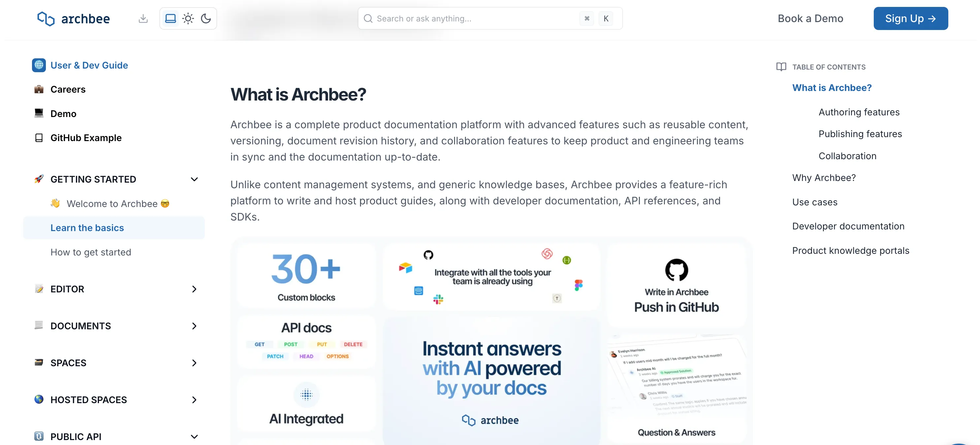Enable dark mode moon icon

(x=206, y=18)
